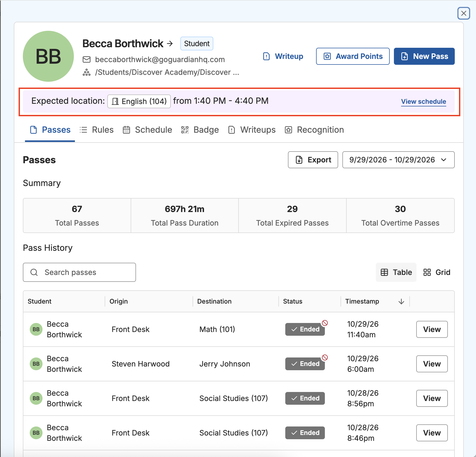
Task: Click the Status column header
Action: (293, 301)
